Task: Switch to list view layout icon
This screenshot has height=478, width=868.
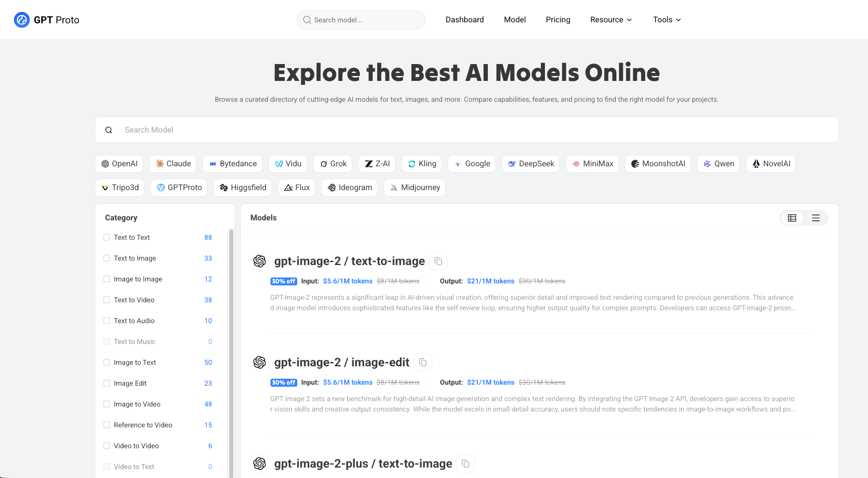Action: (816, 218)
